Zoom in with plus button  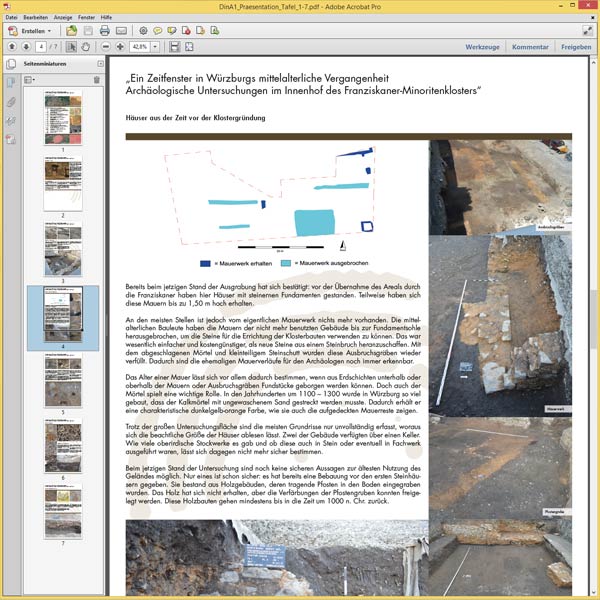pyautogui.click(x=120, y=47)
